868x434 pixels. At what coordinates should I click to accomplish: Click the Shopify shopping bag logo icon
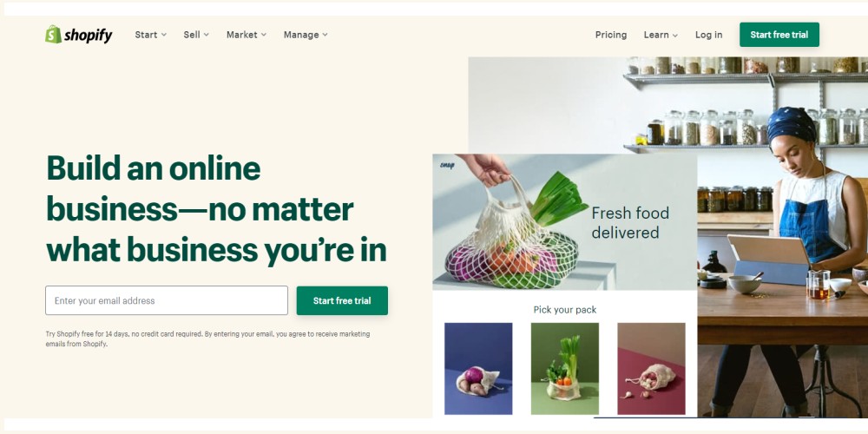pyautogui.click(x=53, y=35)
